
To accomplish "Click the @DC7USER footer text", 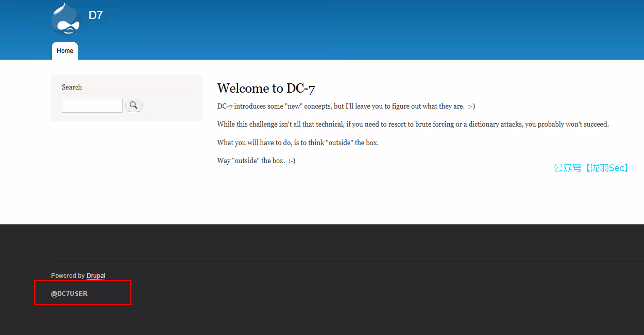I will click(x=69, y=294).
